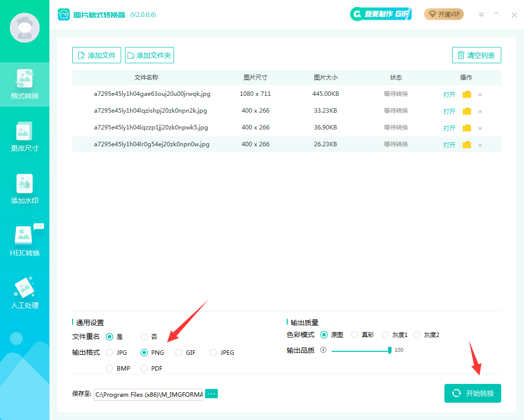Image resolution: width=524 pixels, height=420 pixels.
Task: Select file name a7295e45ly1h04lqzzp1jj20zk0npwk5.jpg
Action: pos(151,127)
